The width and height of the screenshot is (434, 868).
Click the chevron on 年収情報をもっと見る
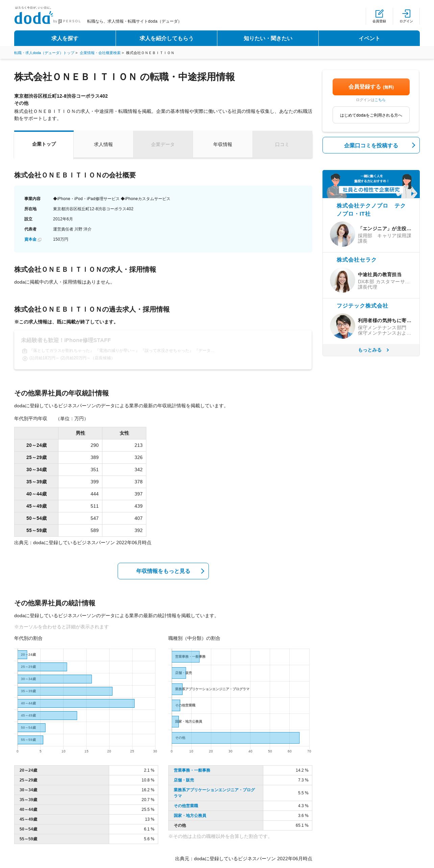(202, 571)
